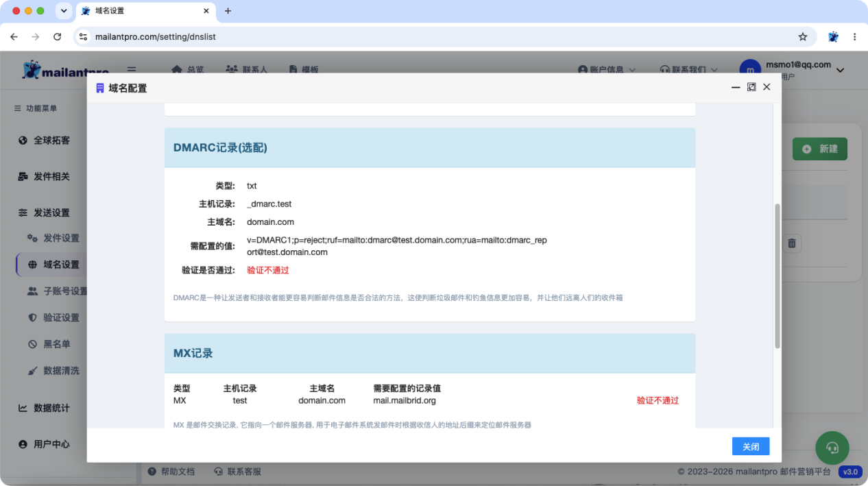
Task: Click the 黑名单 ban icon
Action: click(32, 344)
